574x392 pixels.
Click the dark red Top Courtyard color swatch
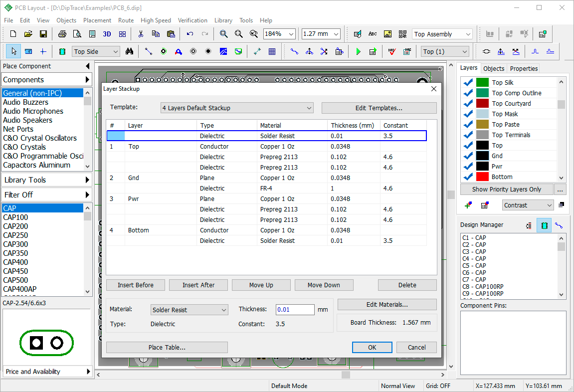[x=482, y=103]
